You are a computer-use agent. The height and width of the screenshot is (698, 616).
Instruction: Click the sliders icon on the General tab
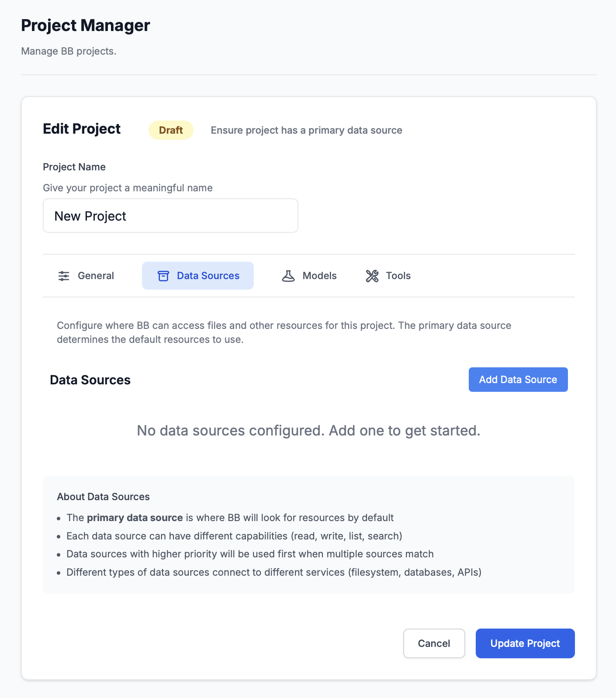click(x=64, y=276)
